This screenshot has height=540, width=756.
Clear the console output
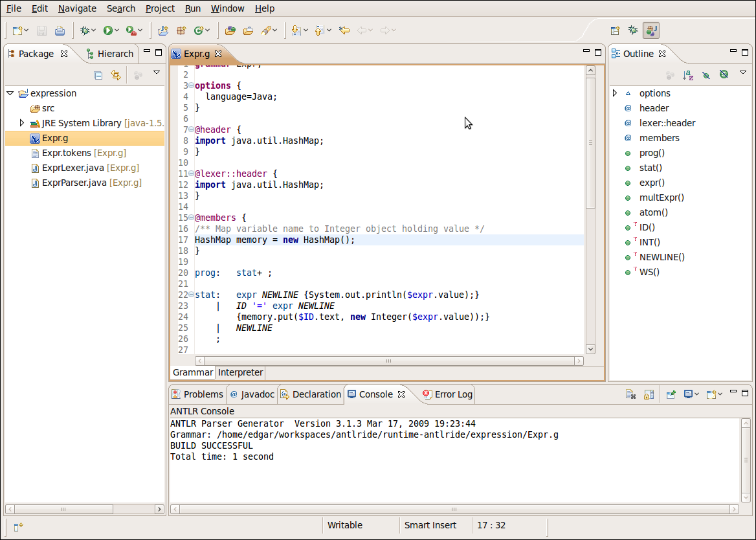pos(630,394)
